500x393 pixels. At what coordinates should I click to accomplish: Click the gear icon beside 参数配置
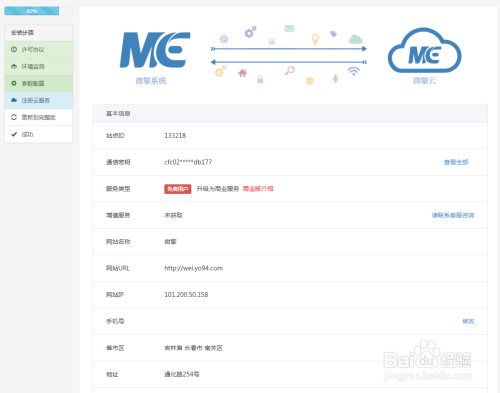point(14,83)
